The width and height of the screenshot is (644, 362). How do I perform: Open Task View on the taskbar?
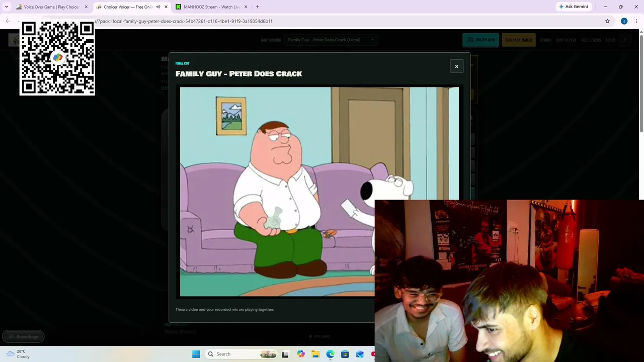point(285,354)
